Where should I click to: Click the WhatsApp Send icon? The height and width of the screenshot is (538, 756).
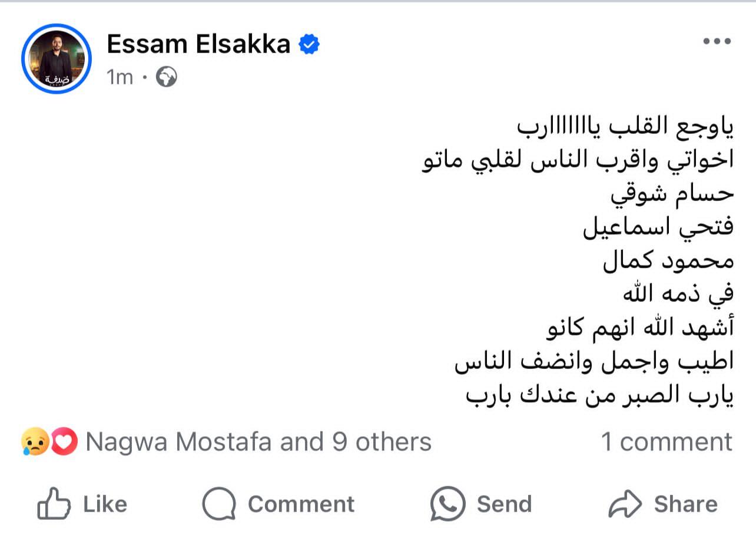tap(447, 504)
